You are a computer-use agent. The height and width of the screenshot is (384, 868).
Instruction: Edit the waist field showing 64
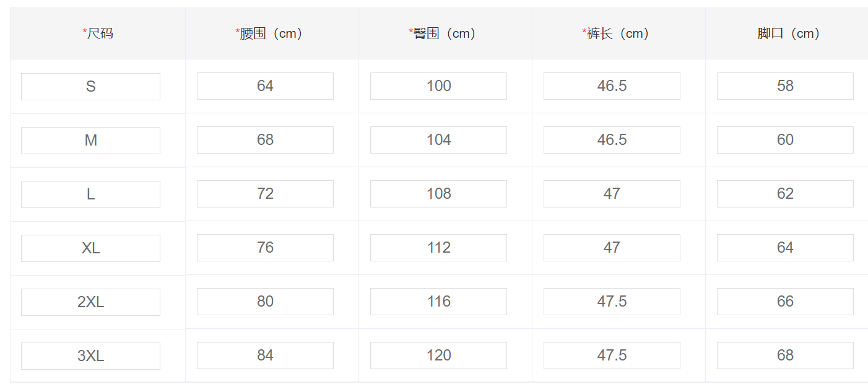pyautogui.click(x=265, y=86)
